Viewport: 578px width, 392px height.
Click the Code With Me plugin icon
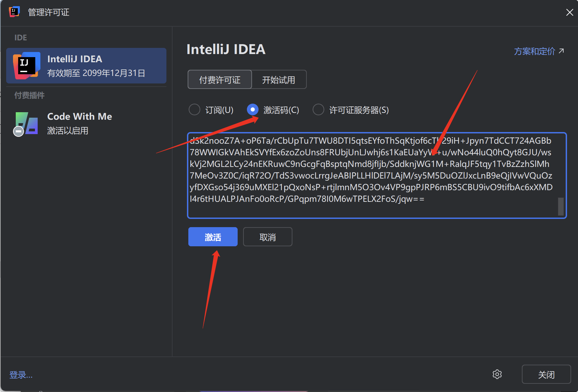click(x=26, y=124)
